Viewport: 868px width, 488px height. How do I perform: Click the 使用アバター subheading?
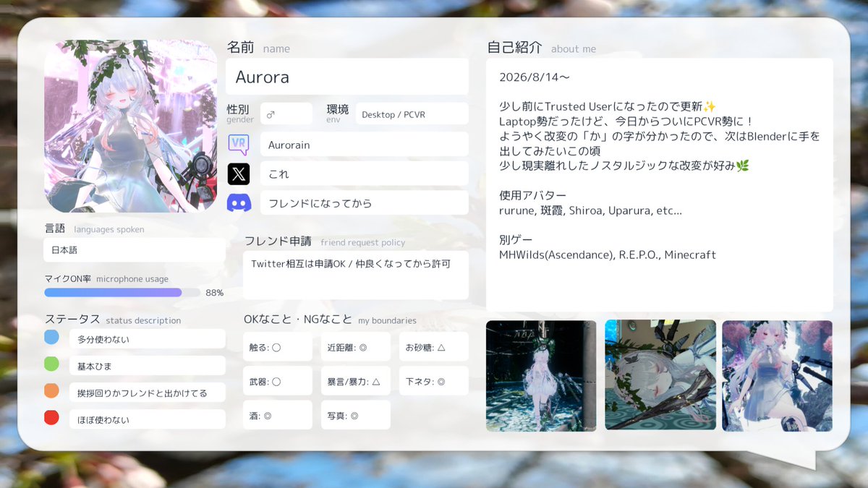pyautogui.click(x=532, y=195)
